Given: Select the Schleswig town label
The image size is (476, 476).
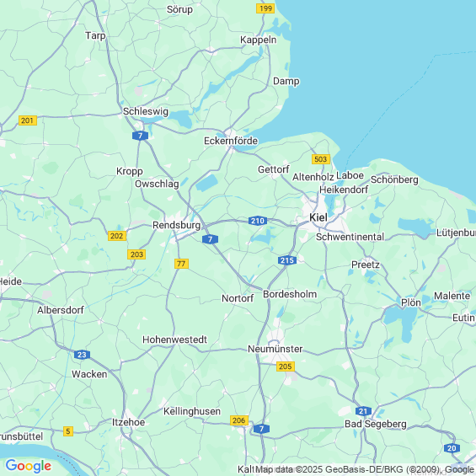Looking at the screenshot, I should click(x=146, y=112).
